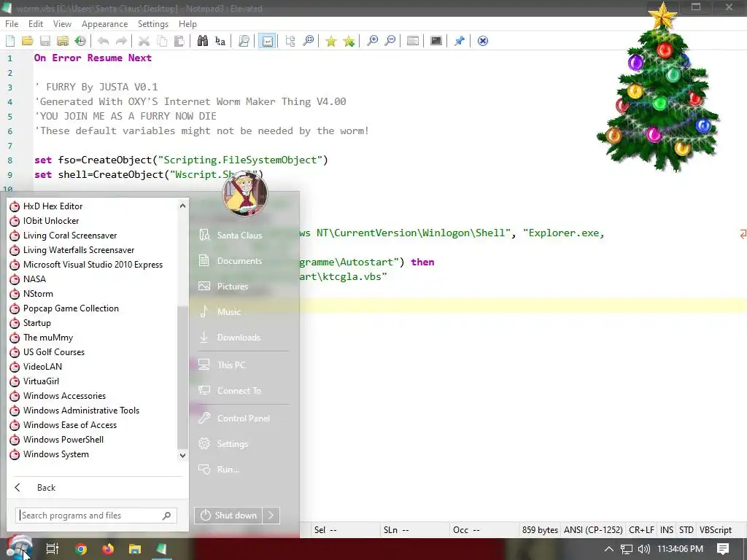
Task: Click the user avatar picture
Action: [245, 193]
